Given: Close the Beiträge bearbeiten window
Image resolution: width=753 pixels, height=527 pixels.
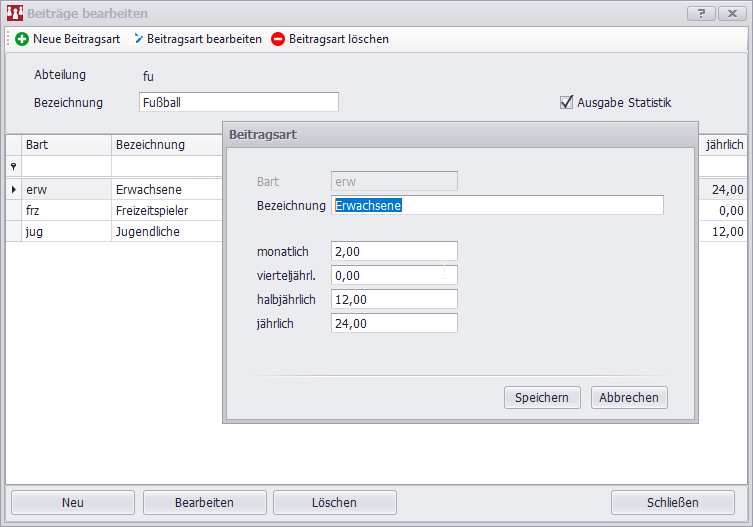Looking at the screenshot, I should tap(733, 14).
